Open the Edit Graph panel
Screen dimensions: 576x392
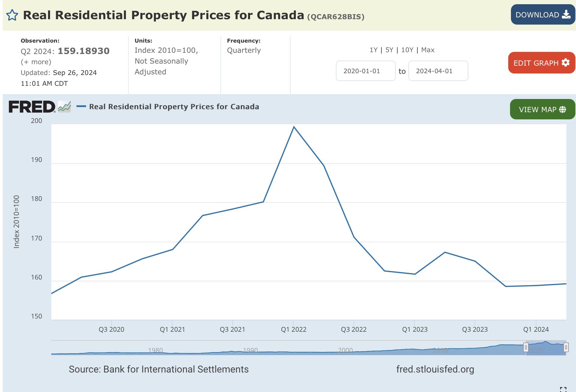(x=541, y=63)
